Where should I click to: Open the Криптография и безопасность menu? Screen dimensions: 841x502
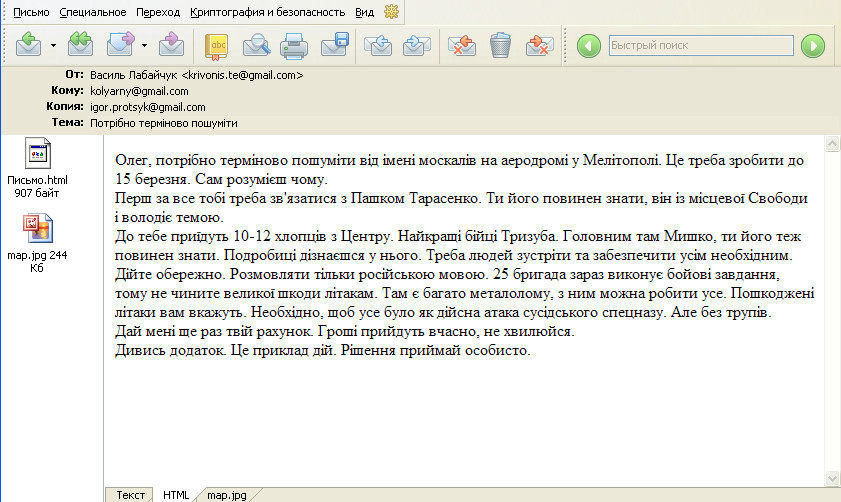(268, 12)
